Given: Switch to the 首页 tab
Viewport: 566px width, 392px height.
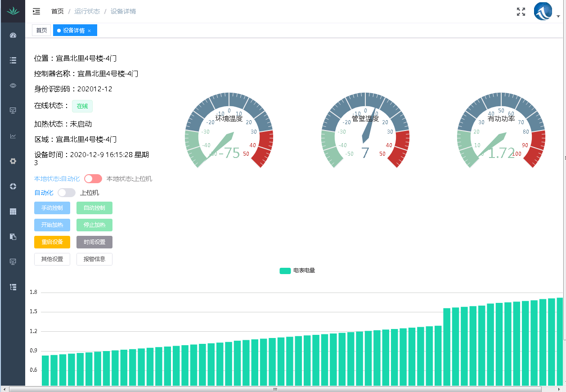Looking at the screenshot, I should 41,30.
